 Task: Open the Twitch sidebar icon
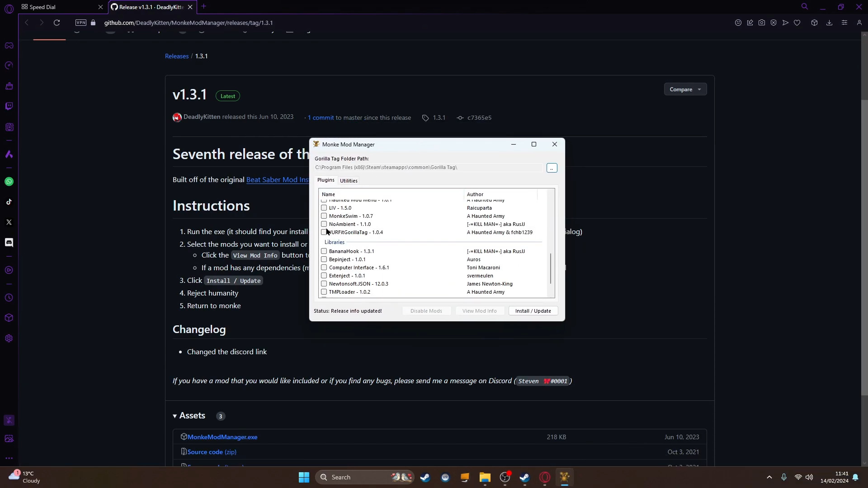[9, 106]
